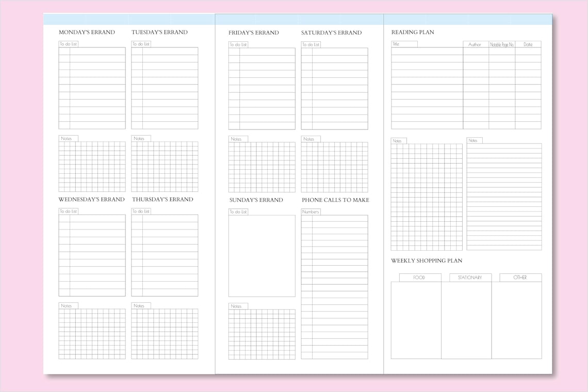The height and width of the screenshot is (392, 588).
Task: Click the To do List tab under Monday
Action: click(x=68, y=44)
